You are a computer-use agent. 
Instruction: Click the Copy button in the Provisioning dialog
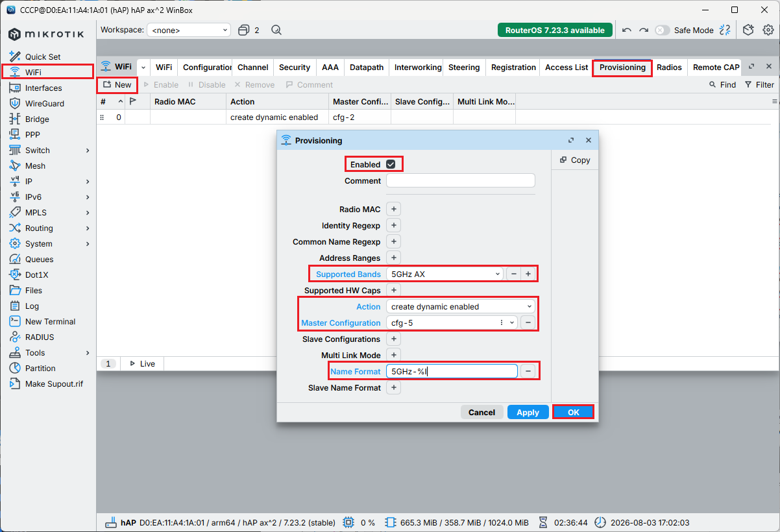point(574,160)
